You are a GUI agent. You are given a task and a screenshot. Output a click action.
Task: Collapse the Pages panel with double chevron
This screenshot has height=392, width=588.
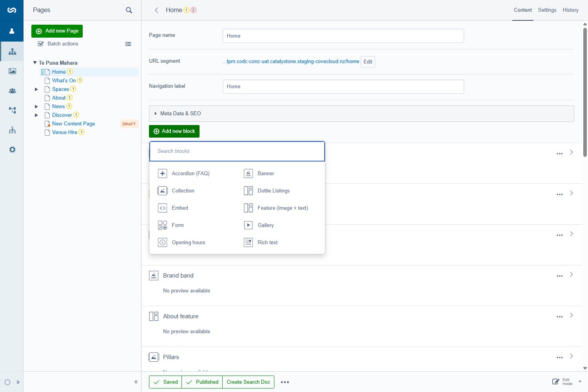click(136, 382)
